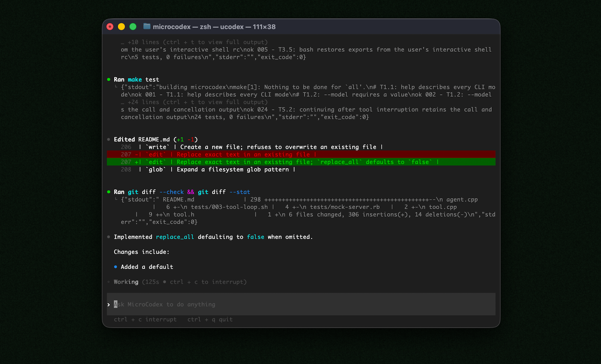Click the Working status spinner dot
Image resolution: width=601 pixels, height=364 pixels.
pos(108,282)
